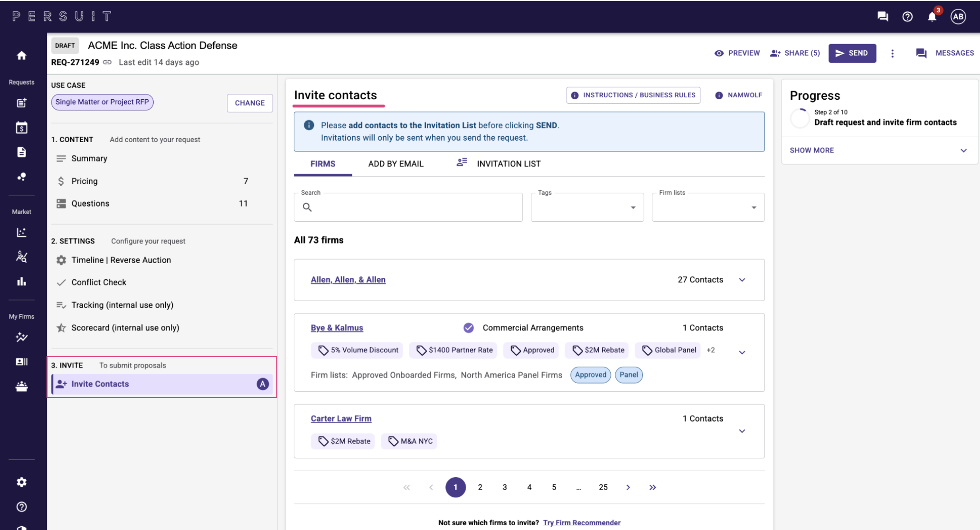Screen dimensions: 980x530
Task: Click NAMWOLF info button
Action: (738, 95)
